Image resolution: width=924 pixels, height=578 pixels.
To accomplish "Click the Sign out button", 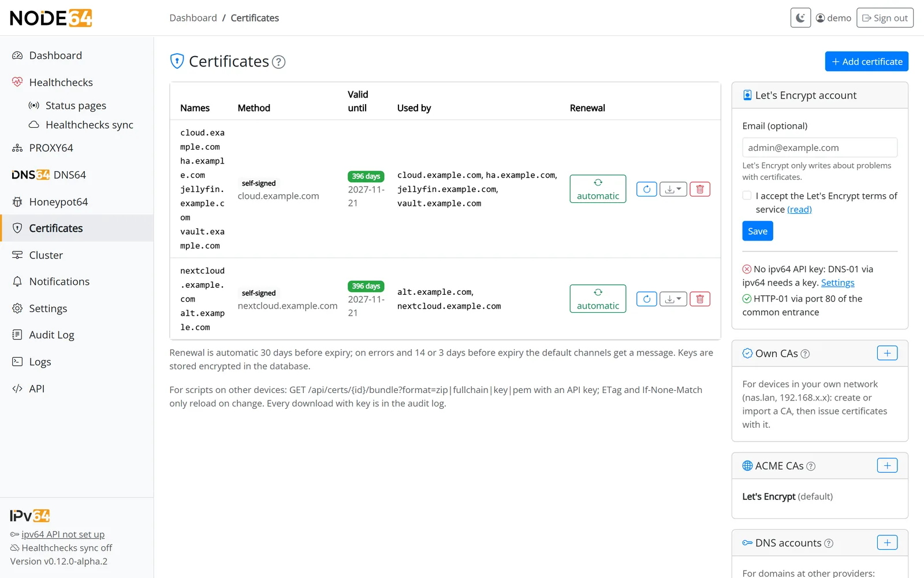I will coord(885,18).
